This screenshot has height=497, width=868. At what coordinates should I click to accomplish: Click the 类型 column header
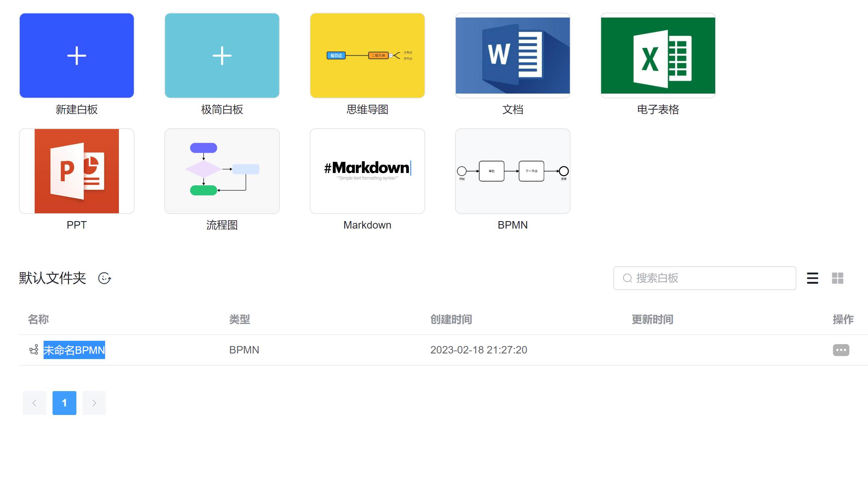click(240, 320)
